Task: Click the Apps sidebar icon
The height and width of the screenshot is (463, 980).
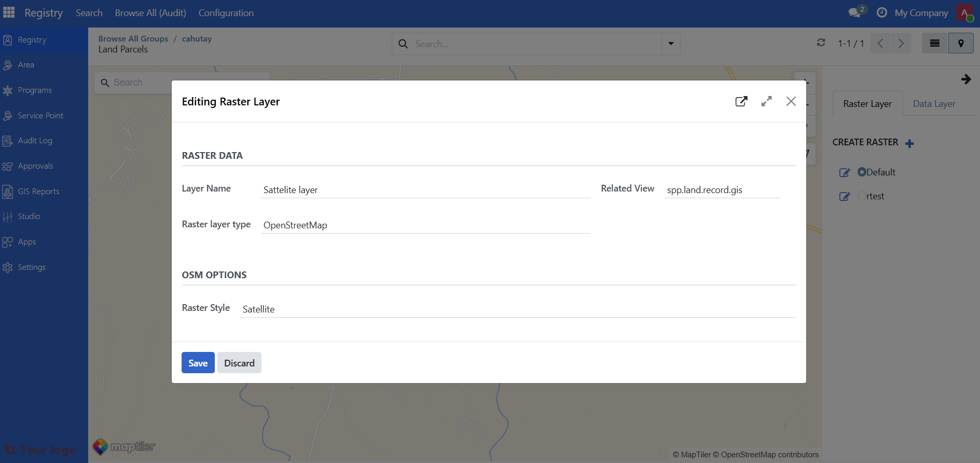Action: [7, 242]
